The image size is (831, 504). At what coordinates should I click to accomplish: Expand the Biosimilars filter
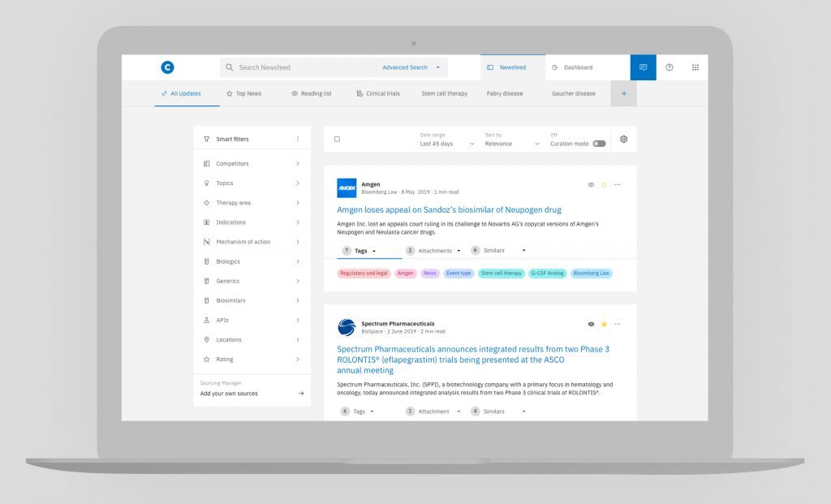coord(298,300)
